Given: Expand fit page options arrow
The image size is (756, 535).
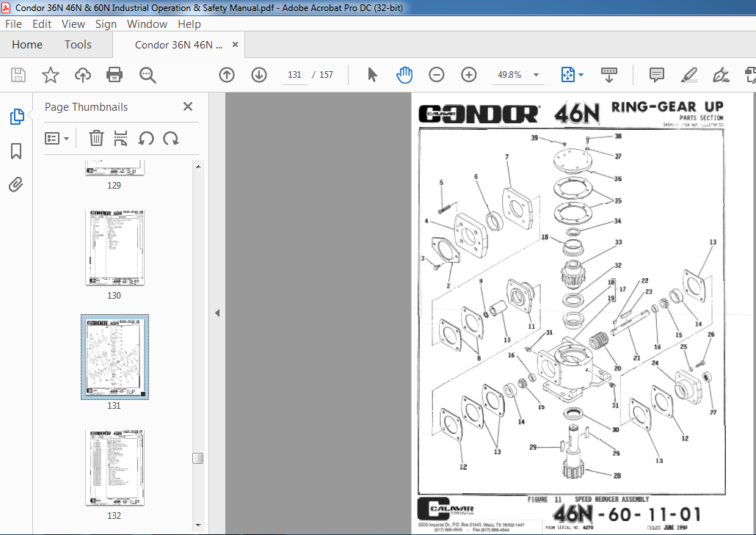Looking at the screenshot, I should (581, 75).
